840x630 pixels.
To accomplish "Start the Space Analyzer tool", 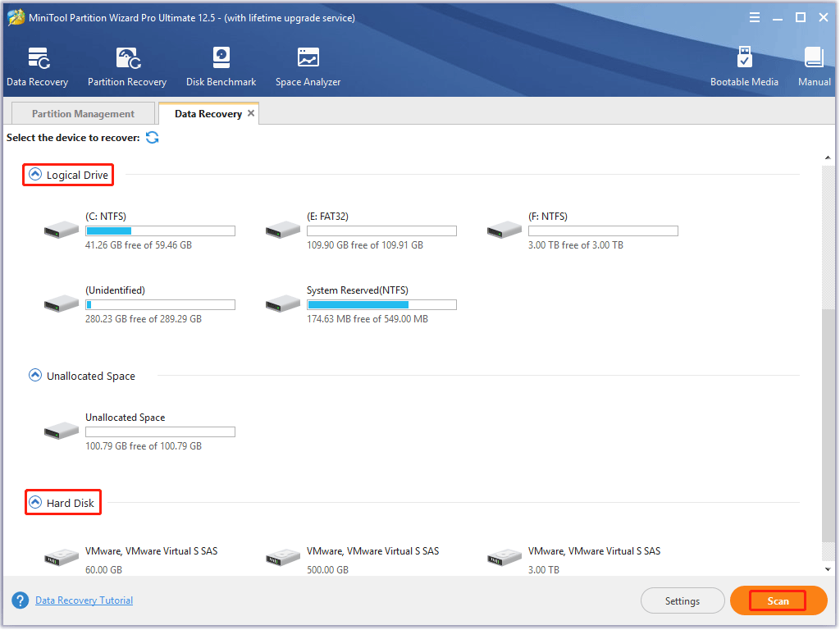I will click(308, 67).
